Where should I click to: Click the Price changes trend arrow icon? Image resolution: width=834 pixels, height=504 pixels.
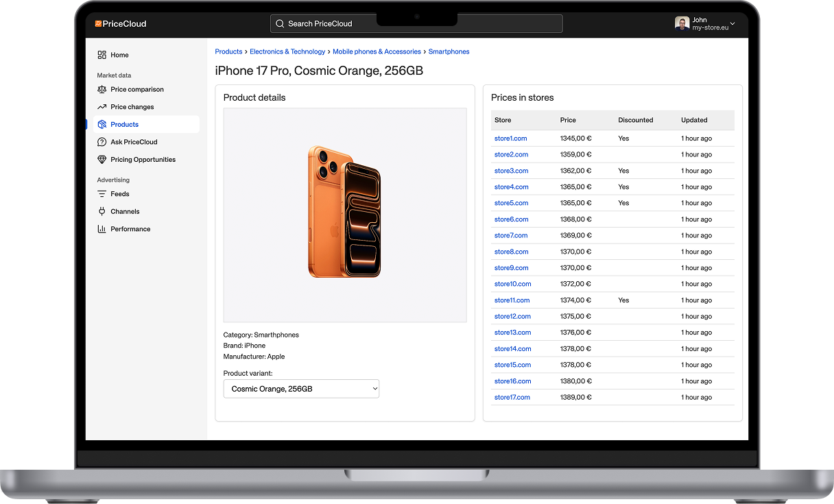tap(102, 107)
